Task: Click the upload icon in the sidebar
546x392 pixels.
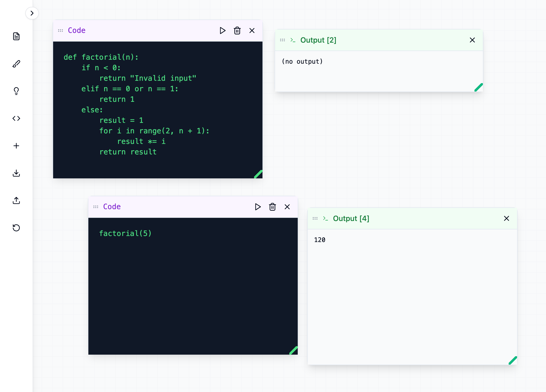Action: 16,200
